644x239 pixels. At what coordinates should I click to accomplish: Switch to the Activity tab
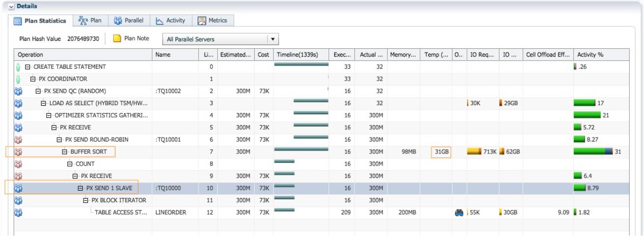click(171, 21)
